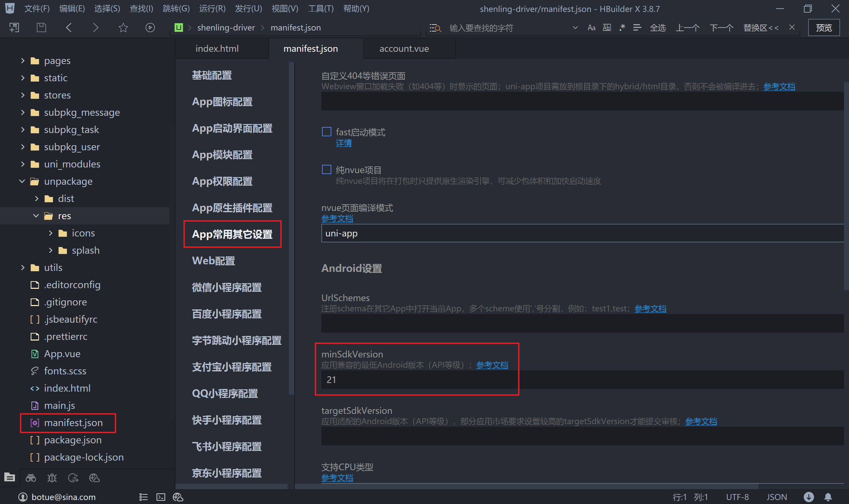Open minSdkVersion 参考文档 link
Image resolution: width=849 pixels, height=504 pixels.
pyautogui.click(x=492, y=365)
